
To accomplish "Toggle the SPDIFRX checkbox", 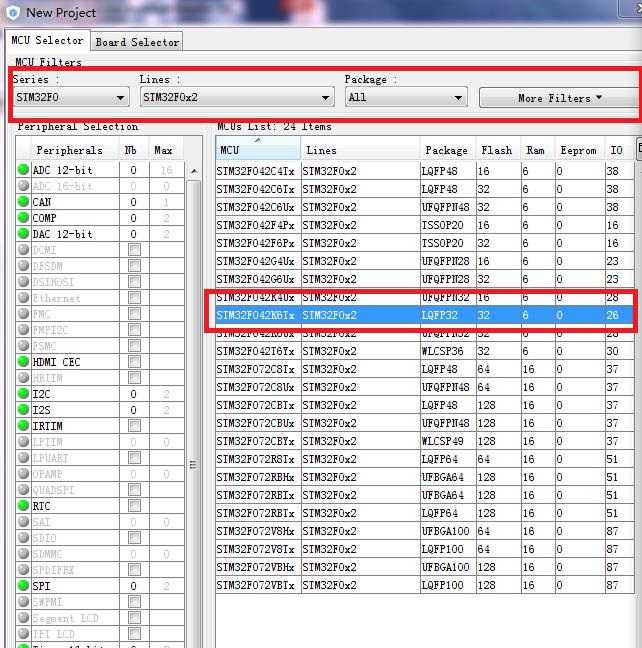I will pyautogui.click(x=134, y=569).
